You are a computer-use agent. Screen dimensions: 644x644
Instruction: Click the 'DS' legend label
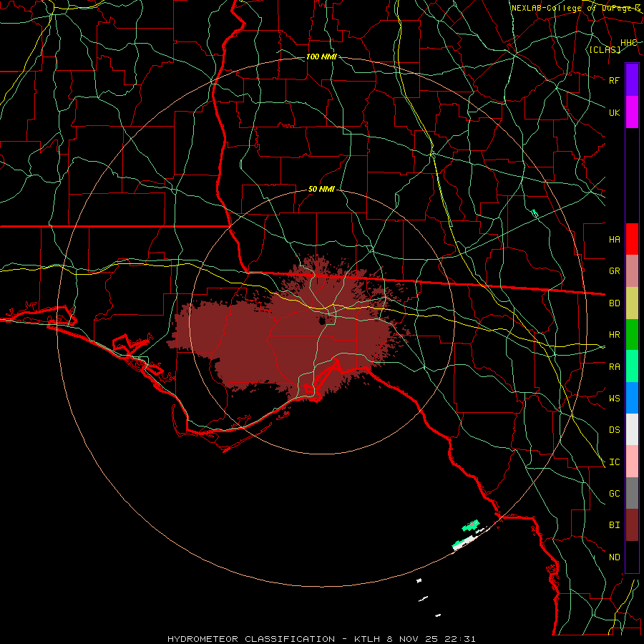[x=614, y=430]
